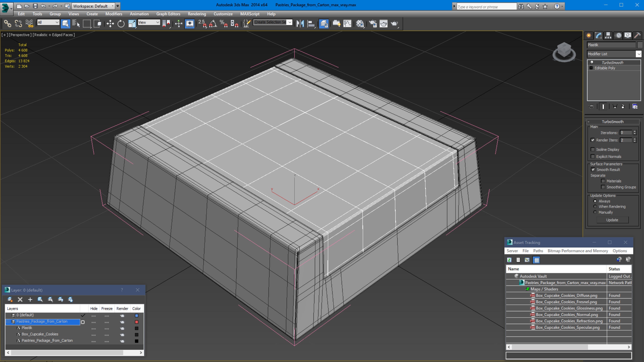Click Table View icon in Asset Tracking
This screenshot has width=644, height=362.
click(536, 260)
